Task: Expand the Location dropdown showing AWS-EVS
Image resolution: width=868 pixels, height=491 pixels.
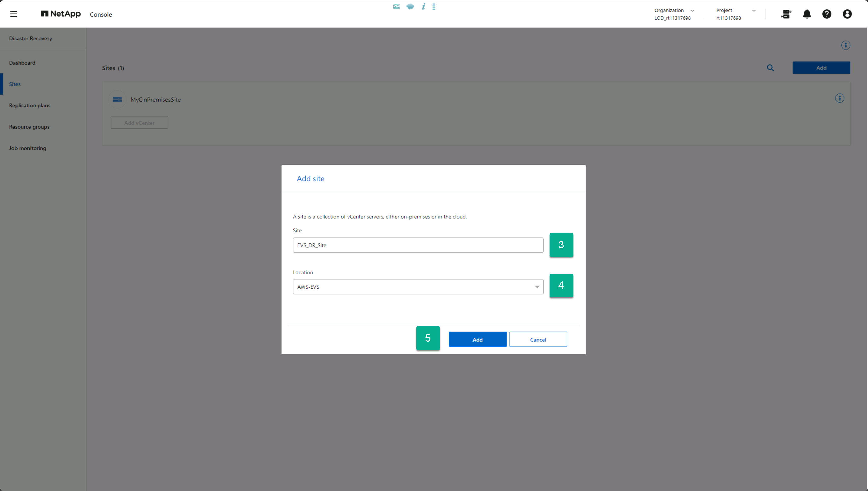Action: [x=418, y=287]
